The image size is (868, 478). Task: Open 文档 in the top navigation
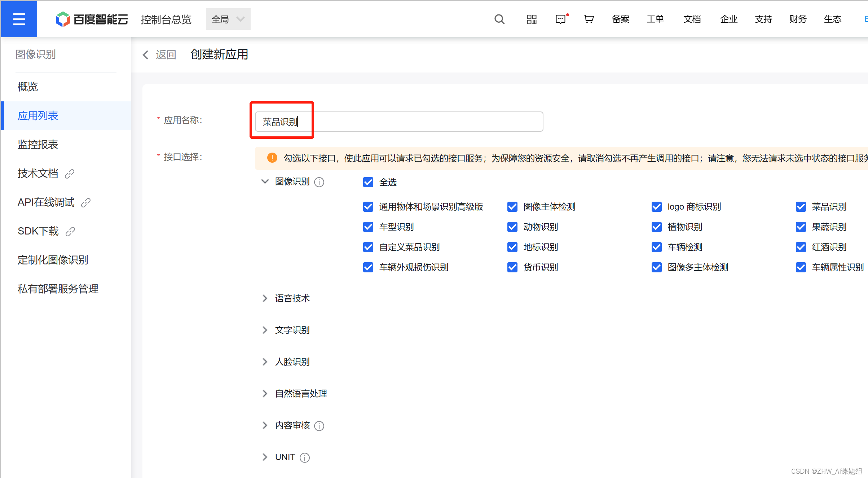692,19
